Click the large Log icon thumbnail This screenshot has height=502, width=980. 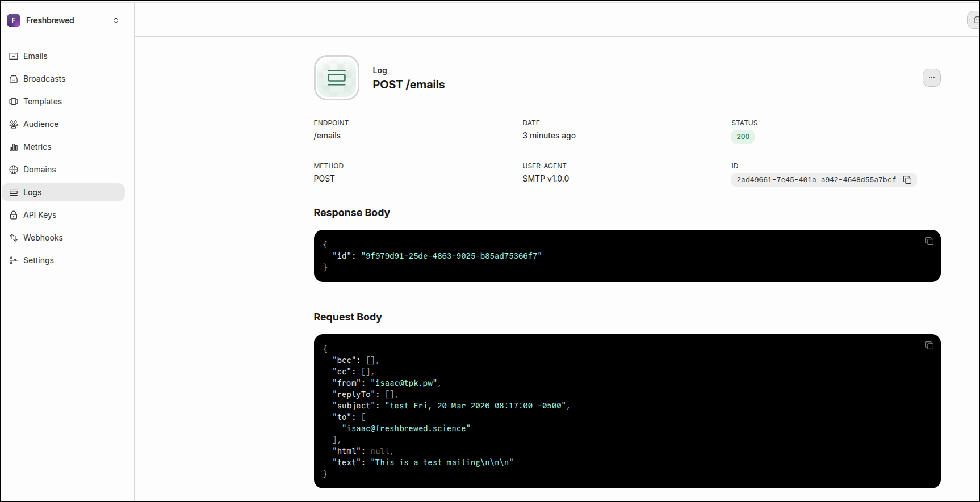click(337, 78)
